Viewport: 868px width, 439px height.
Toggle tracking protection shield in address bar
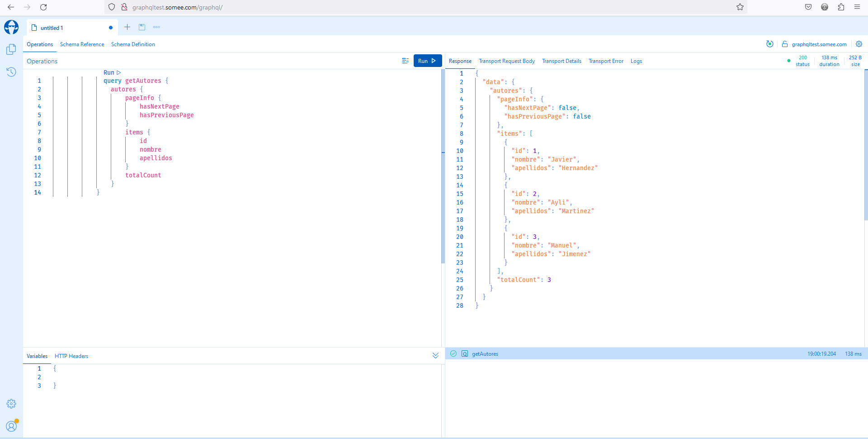pyautogui.click(x=111, y=7)
